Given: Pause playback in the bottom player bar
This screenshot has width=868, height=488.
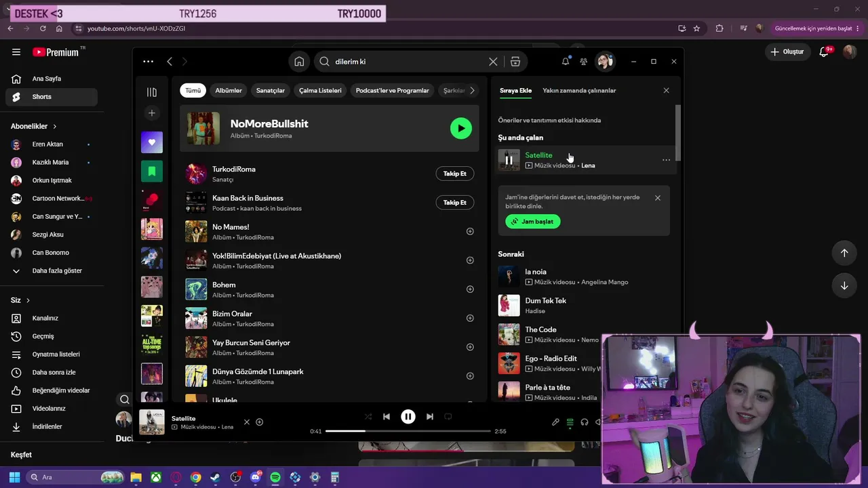Looking at the screenshot, I should click(x=408, y=417).
